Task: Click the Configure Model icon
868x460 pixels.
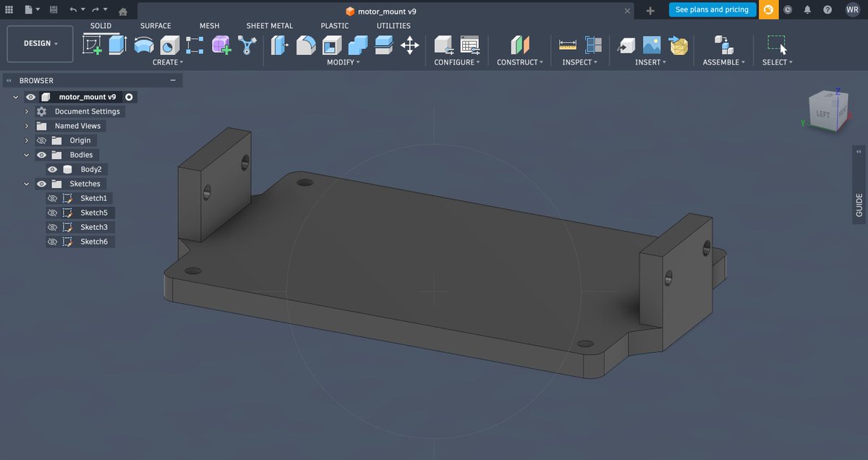Action: (443, 45)
